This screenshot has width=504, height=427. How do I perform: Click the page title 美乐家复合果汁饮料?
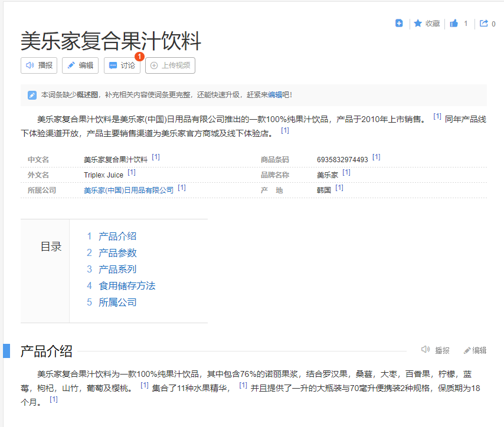point(111,41)
